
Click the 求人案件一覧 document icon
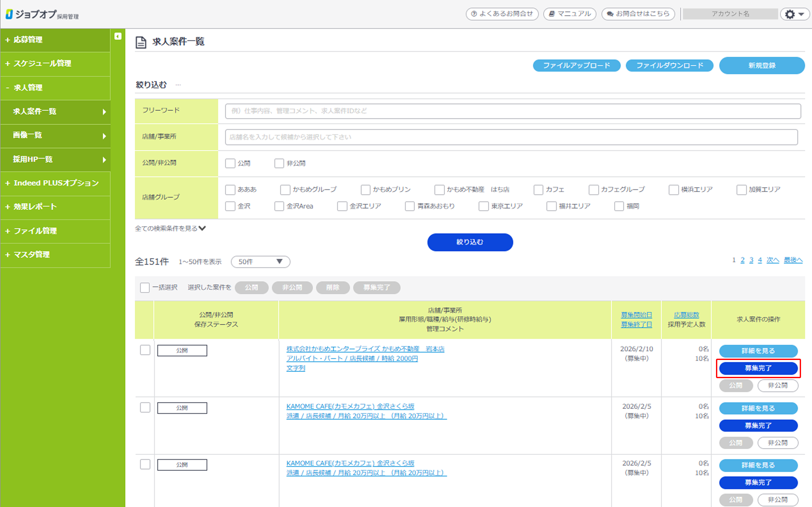[x=141, y=42]
